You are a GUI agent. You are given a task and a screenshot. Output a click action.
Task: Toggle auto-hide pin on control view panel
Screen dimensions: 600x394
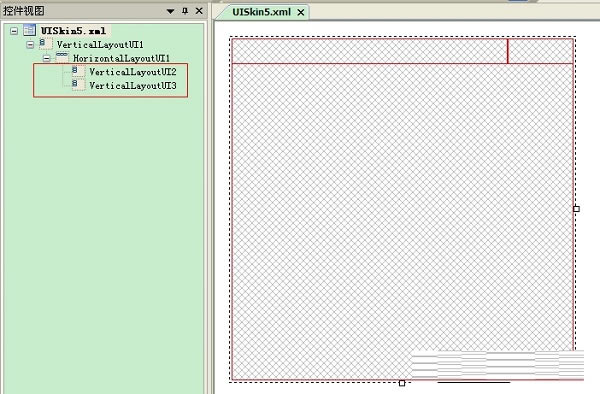coord(185,11)
